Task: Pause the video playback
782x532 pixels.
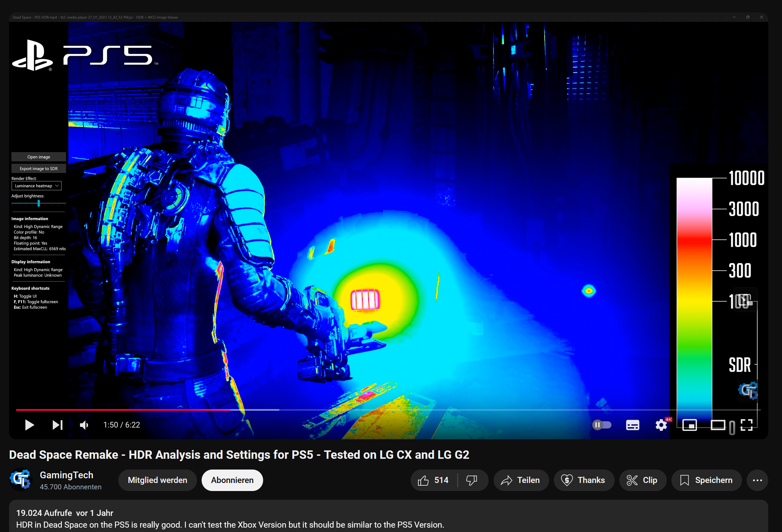Action: [x=29, y=425]
